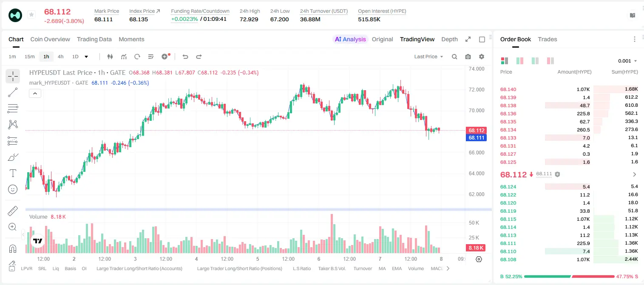The image size is (644, 285).
Task: Select the ruler measure tool
Action: (13, 211)
